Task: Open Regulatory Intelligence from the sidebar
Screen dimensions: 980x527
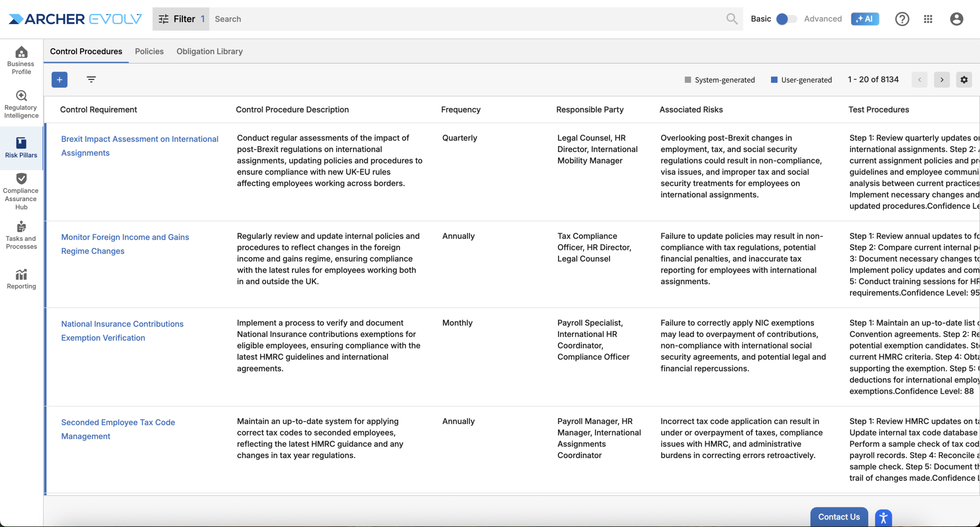Action: point(21,104)
